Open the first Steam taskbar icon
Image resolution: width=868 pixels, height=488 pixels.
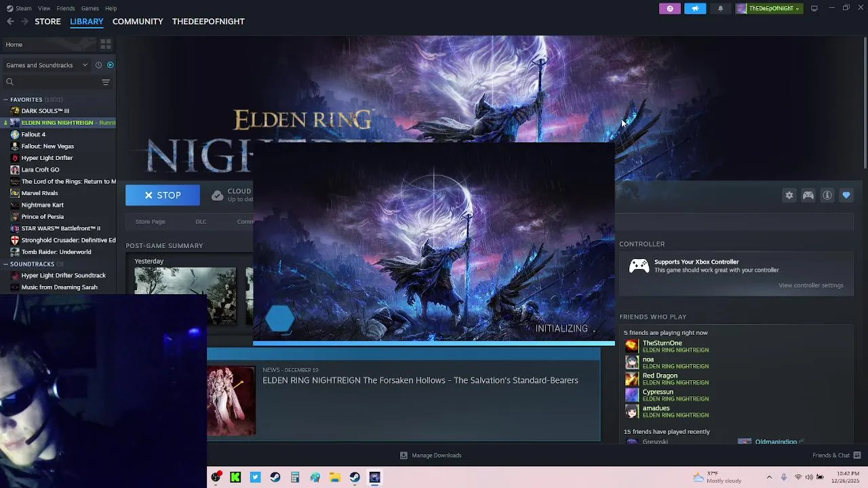[275, 477]
